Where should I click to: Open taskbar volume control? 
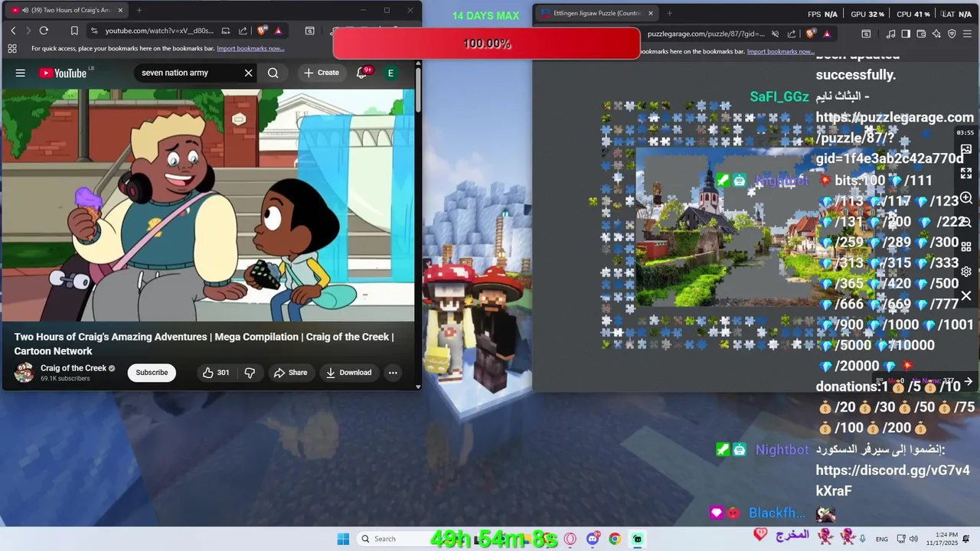coord(915,539)
